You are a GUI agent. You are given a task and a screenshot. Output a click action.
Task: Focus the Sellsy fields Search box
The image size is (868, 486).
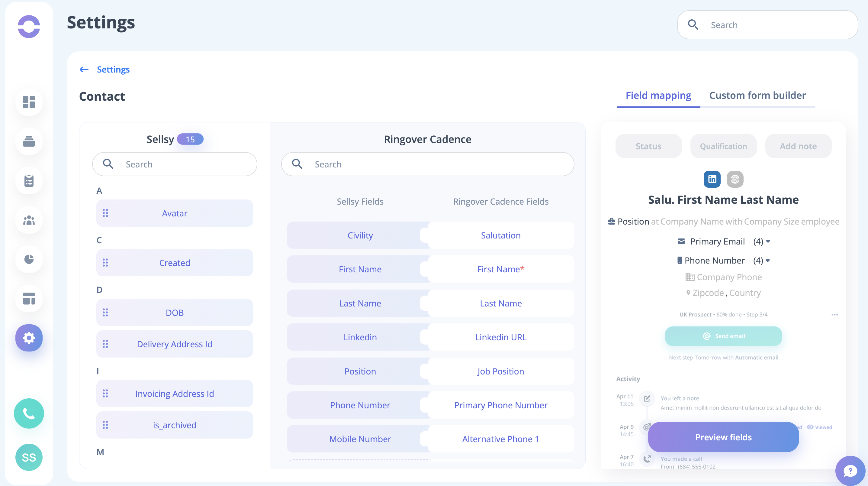click(x=175, y=164)
